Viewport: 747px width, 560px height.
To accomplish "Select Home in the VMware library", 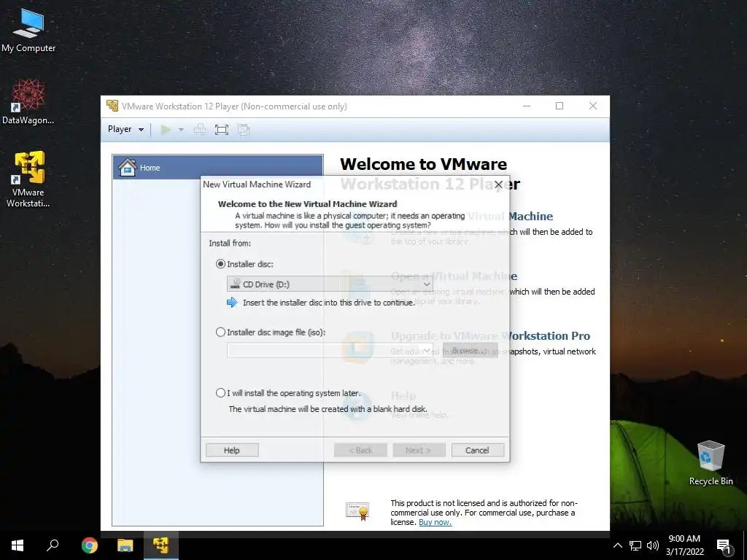I will pos(217,167).
